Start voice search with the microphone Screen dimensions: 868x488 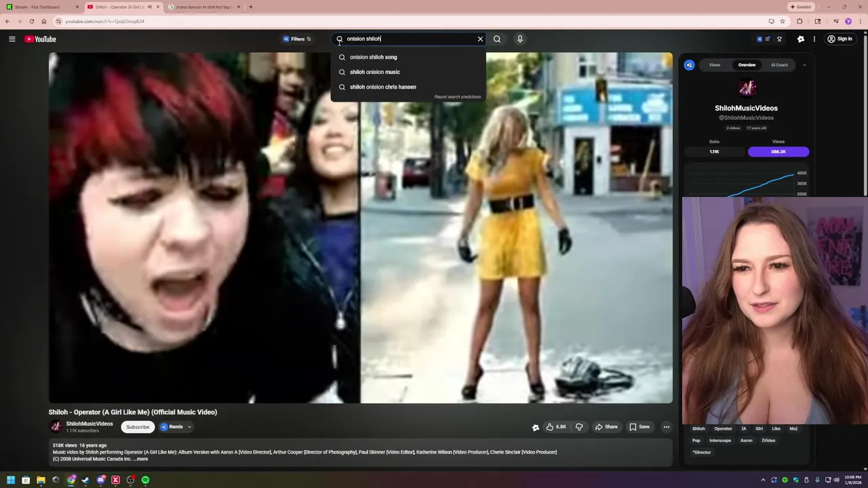coord(520,39)
